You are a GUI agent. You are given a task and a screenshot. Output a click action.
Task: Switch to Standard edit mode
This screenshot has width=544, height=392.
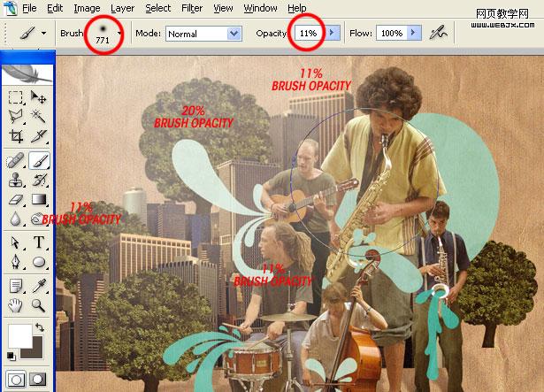pyautogui.click(x=16, y=379)
